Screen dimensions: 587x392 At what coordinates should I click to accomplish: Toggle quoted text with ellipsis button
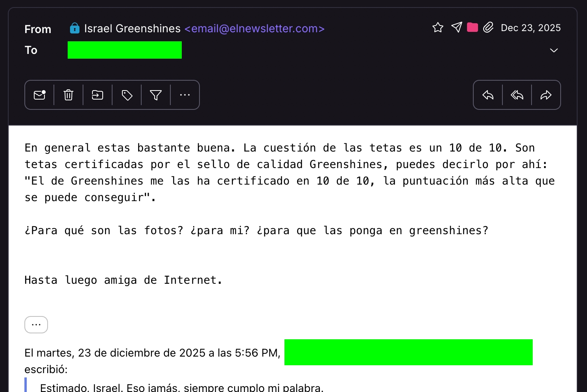36,325
